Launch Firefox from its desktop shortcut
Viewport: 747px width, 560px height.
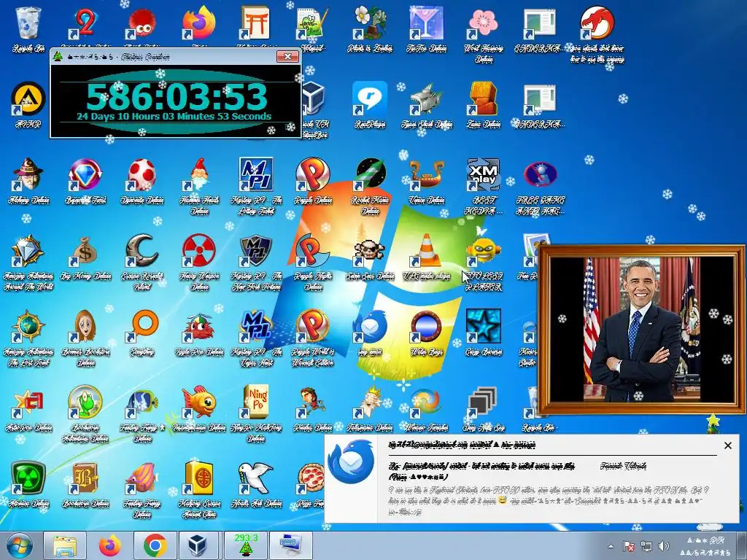pyautogui.click(x=198, y=24)
